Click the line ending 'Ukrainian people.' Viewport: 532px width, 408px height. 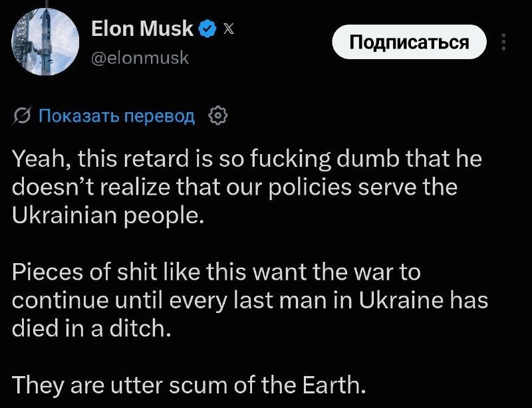[108, 216]
